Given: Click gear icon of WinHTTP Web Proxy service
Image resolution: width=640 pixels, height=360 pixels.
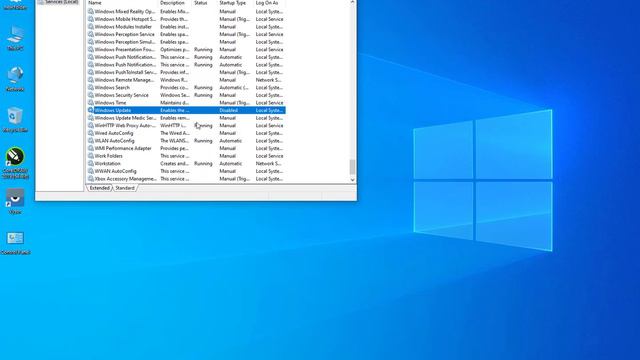Looking at the screenshot, I should coord(91,125).
